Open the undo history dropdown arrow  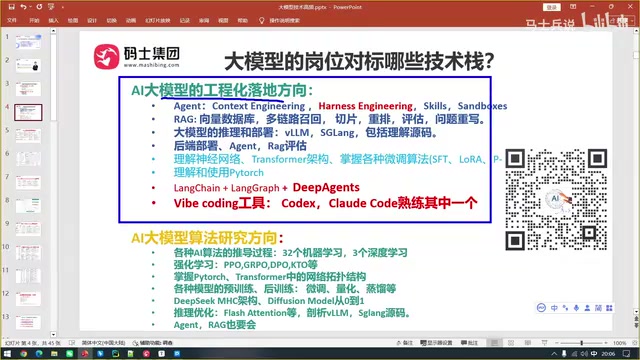[30, 7]
